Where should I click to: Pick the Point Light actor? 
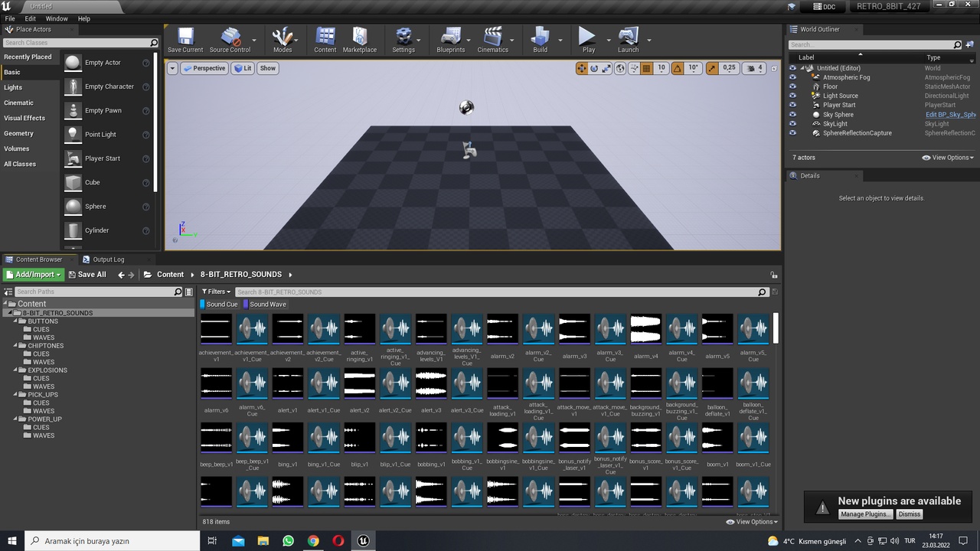[x=100, y=135]
